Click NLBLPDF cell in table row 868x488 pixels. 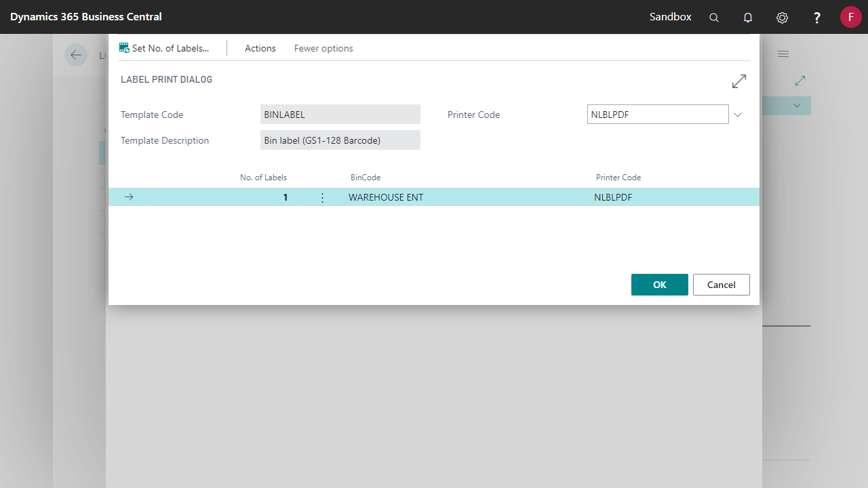pyautogui.click(x=613, y=197)
